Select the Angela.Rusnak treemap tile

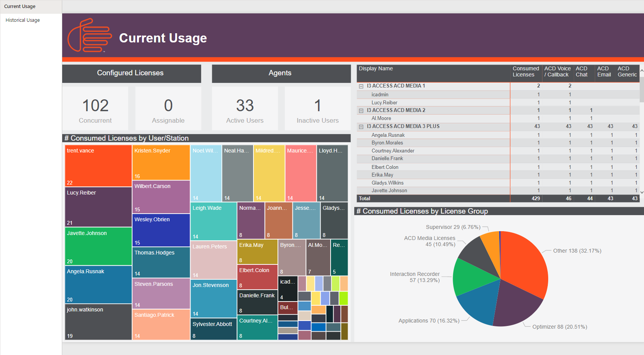coord(98,285)
